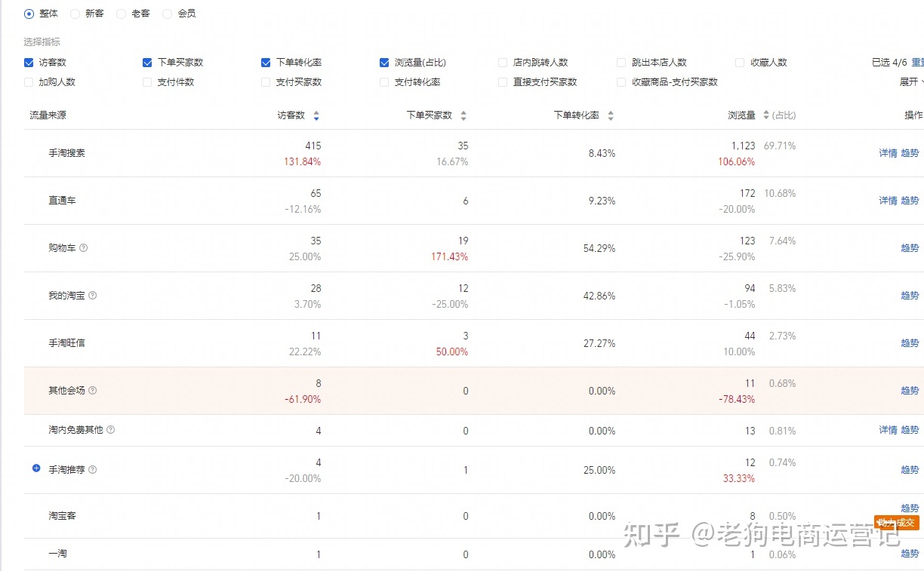Enable the 收藏商品-支付买家数 checkbox
This screenshot has height=571, width=924.
tap(621, 82)
